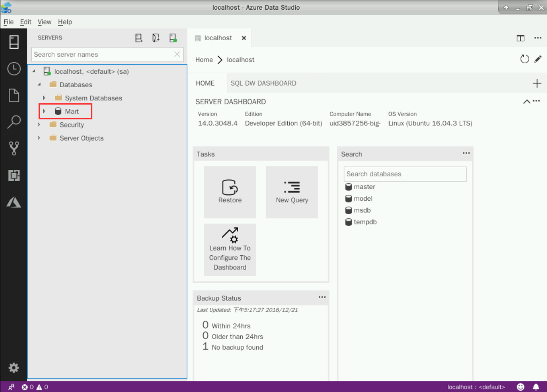Viewport: 547px width, 392px height.
Task: Open the View menu
Action: [x=44, y=22]
